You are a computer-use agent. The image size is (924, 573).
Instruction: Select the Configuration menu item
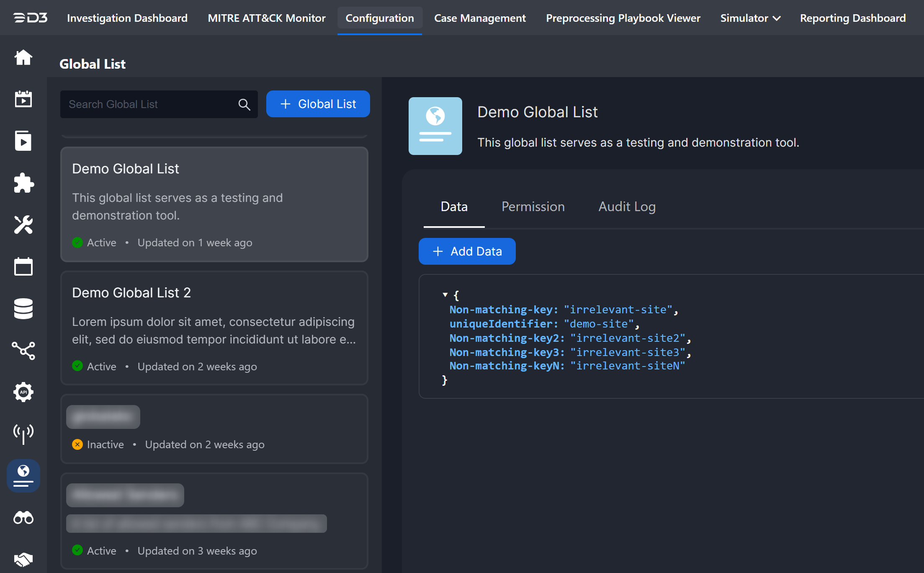click(380, 18)
